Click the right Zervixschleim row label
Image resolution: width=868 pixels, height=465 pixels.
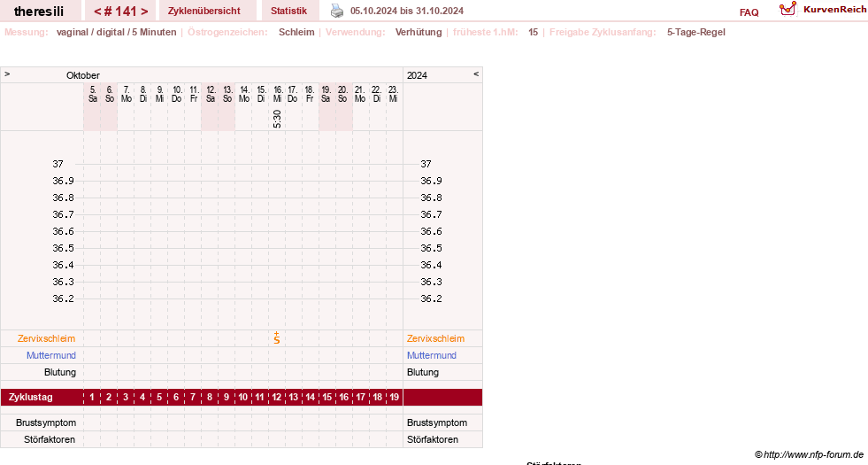[435, 338]
